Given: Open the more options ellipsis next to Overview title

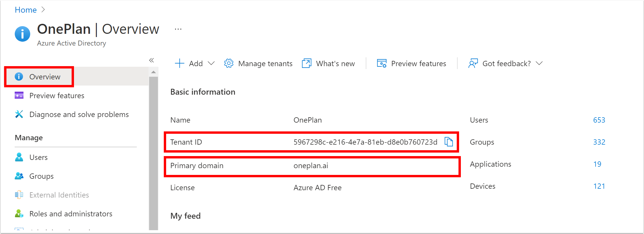Looking at the screenshot, I should click(178, 29).
